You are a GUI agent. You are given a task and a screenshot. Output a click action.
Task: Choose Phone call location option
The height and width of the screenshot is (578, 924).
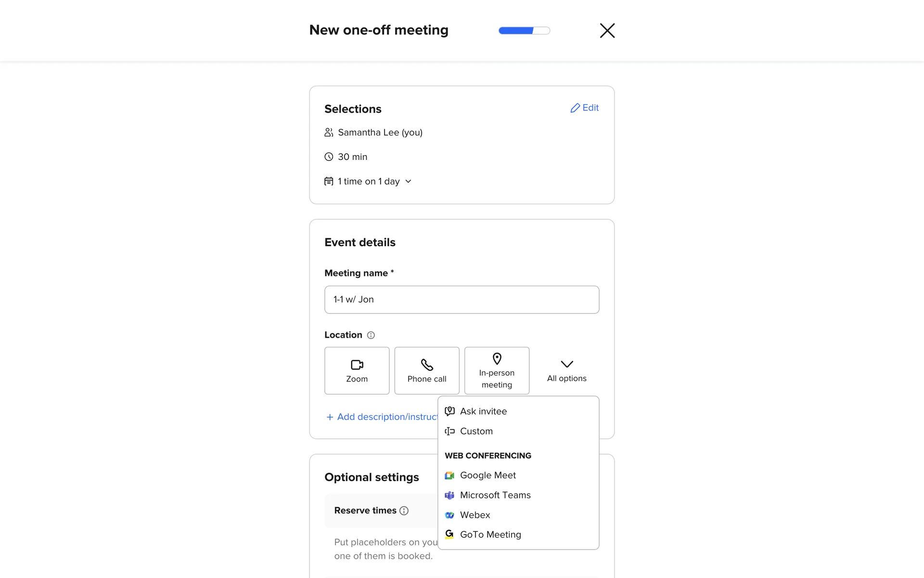pos(426,370)
